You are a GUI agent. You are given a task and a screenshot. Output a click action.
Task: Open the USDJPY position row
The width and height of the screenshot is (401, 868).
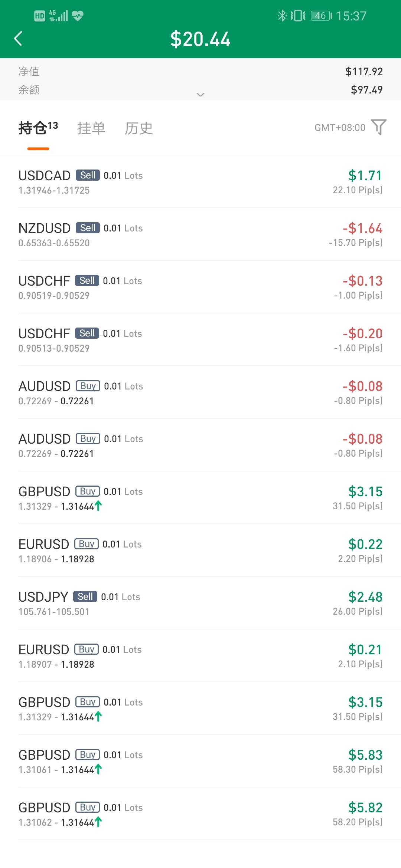coord(200,603)
